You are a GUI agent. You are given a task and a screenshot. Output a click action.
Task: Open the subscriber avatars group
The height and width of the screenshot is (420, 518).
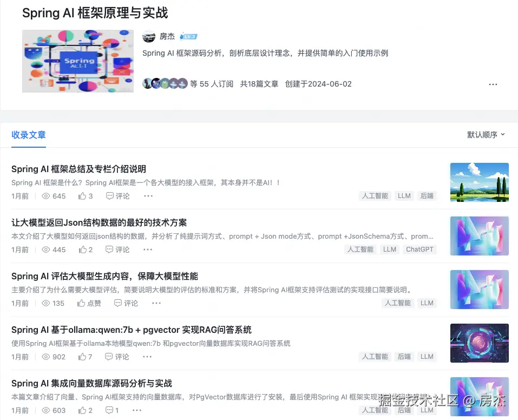[x=165, y=83]
